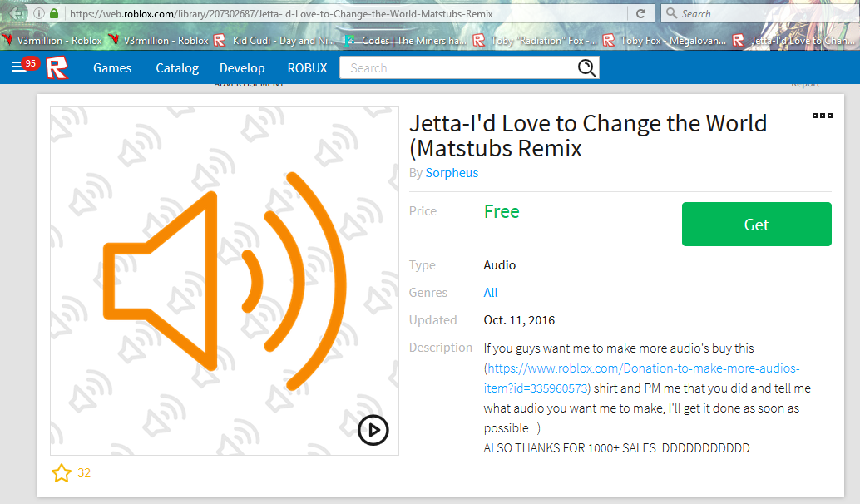860x504 pixels.
Task: Click the audio title heading
Action: click(588, 136)
